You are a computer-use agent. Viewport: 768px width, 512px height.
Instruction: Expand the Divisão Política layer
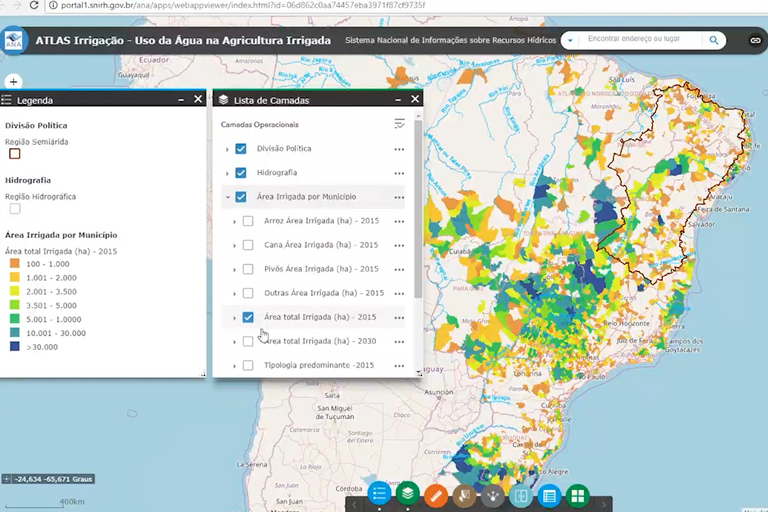click(x=228, y=149)
